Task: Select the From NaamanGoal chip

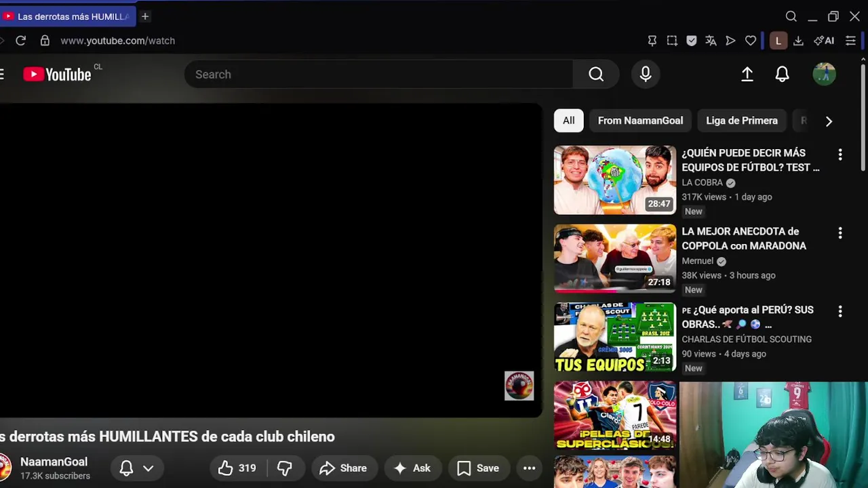Action: [x=640, y=121]
